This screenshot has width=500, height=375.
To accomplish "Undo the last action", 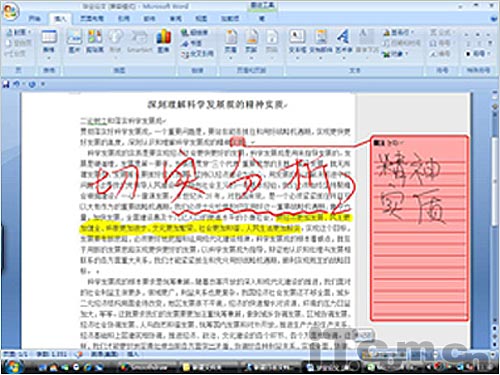I will [17, 84].
